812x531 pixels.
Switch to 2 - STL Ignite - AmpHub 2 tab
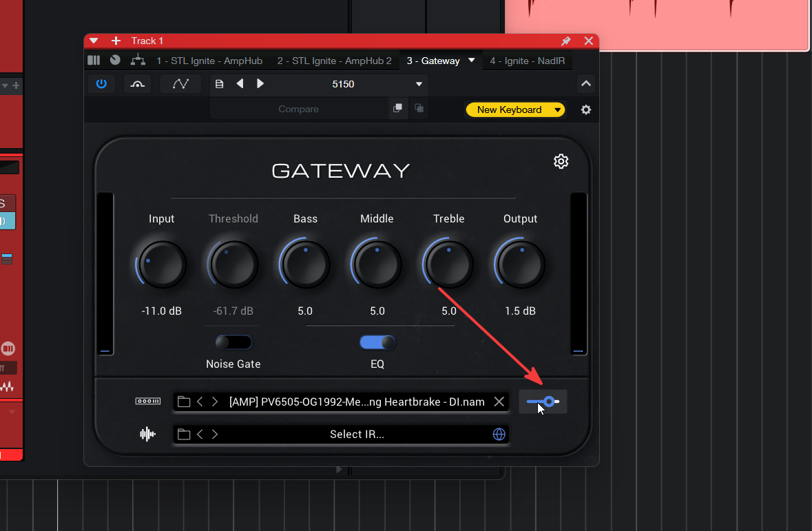[x=335, y=61]
